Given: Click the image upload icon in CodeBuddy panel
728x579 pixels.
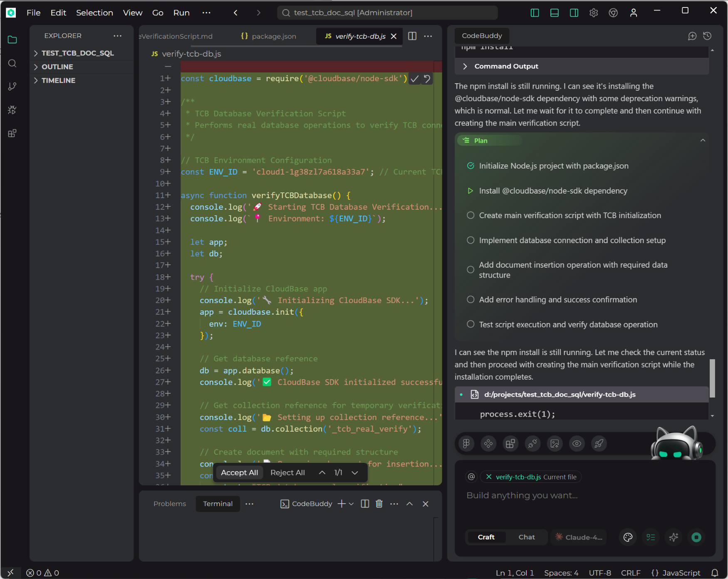Looking at the screenshot, I should tap(555, 443).
